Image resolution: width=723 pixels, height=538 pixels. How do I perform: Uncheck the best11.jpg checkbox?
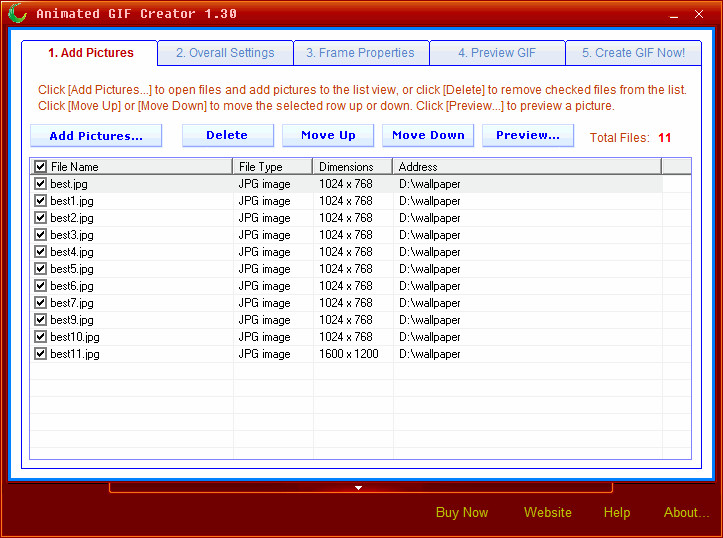pos(41,354)
